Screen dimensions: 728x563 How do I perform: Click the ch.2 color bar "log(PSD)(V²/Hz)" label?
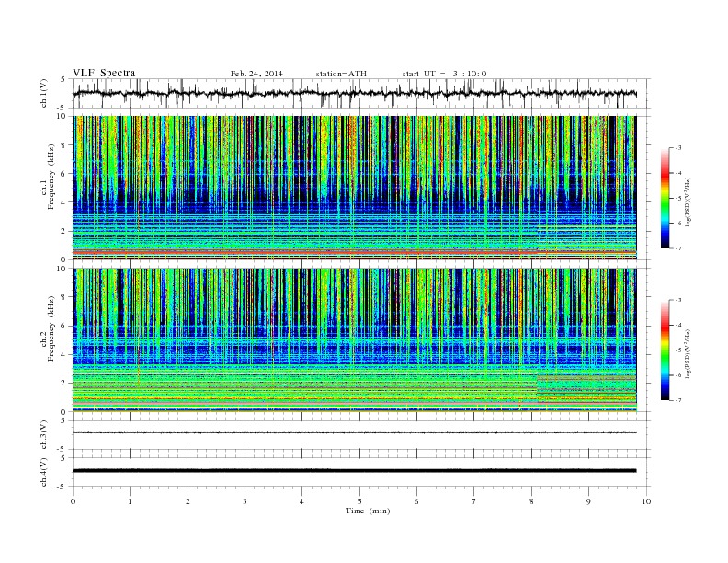pyautogui.click(x=688, y=353)
